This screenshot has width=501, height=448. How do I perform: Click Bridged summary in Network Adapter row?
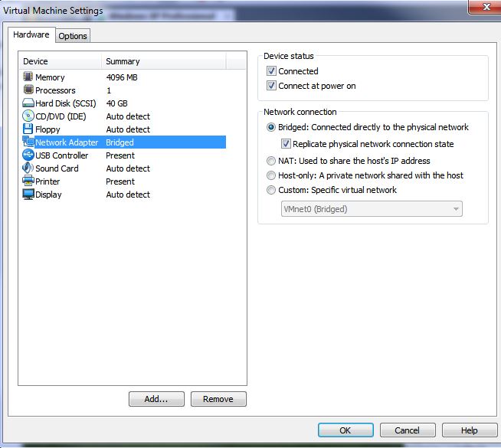tap(120, 142)
